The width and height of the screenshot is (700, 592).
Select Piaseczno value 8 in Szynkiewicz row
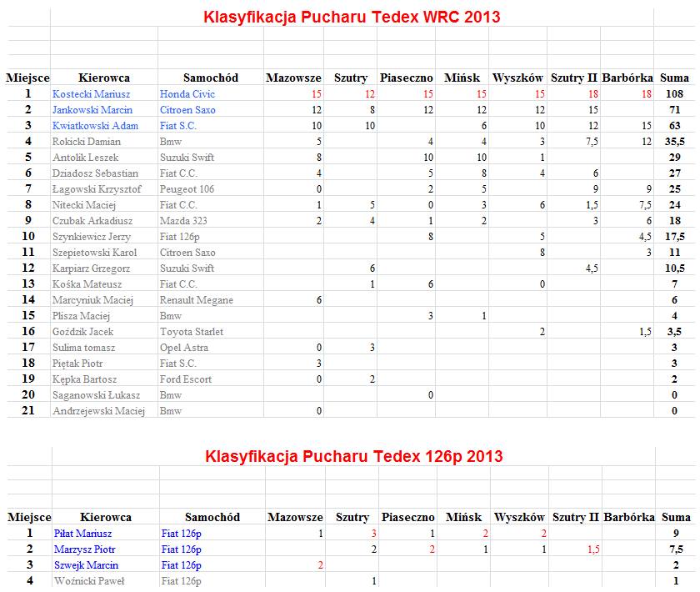[430, 237]
